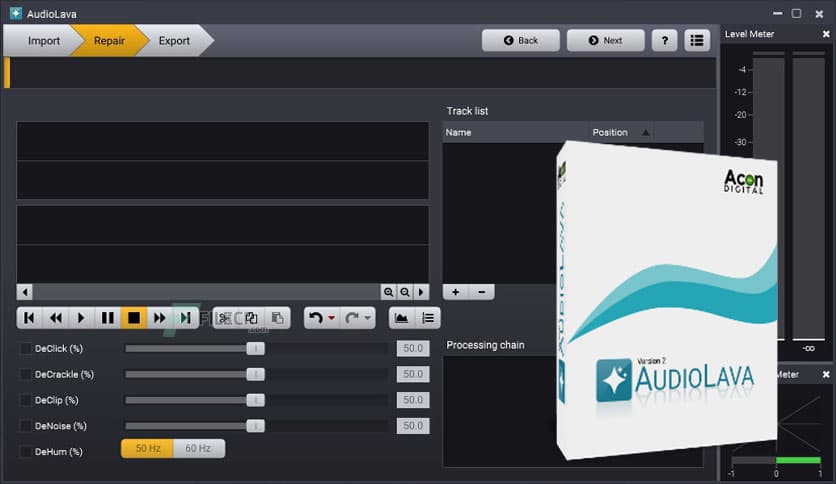Viewport: 836px width, 484px height.
Task: Click the DeClick value field
Action: pyautogui.click(x=413, y=349)
